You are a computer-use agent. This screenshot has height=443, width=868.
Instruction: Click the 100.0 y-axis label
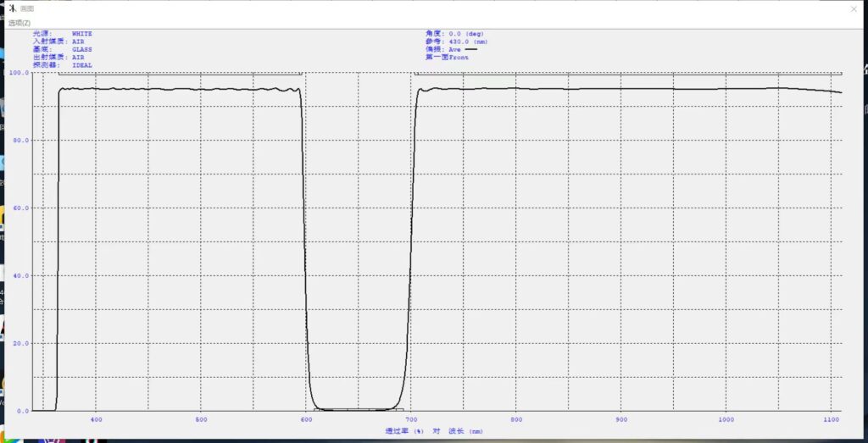click(19, 73)
